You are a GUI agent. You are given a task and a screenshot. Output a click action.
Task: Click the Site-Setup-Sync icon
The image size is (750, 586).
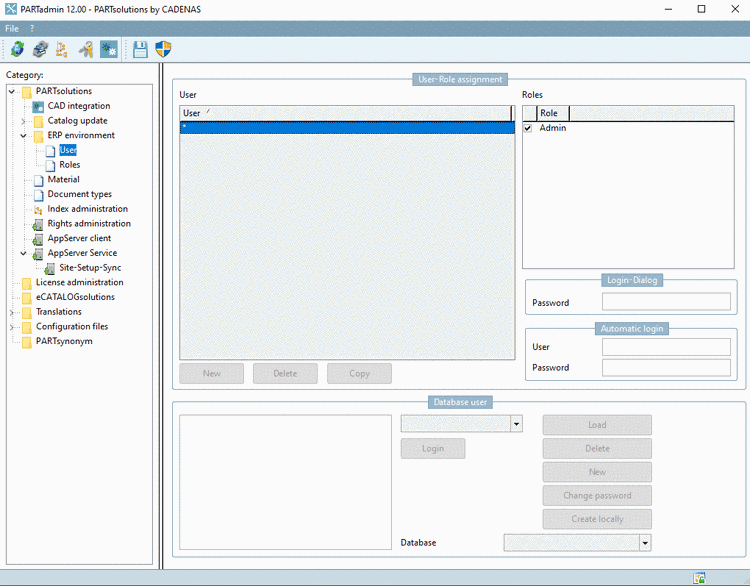(x=49, y=269)
